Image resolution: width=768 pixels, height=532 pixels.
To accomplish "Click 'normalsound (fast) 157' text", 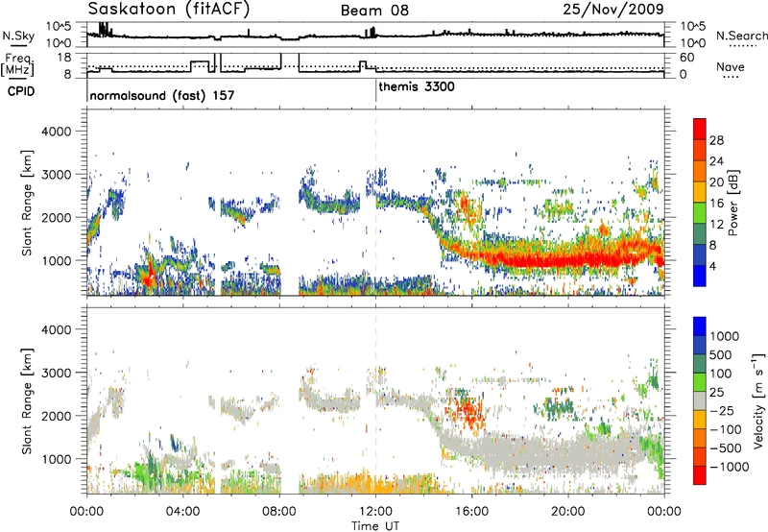I will click(162, 95).
